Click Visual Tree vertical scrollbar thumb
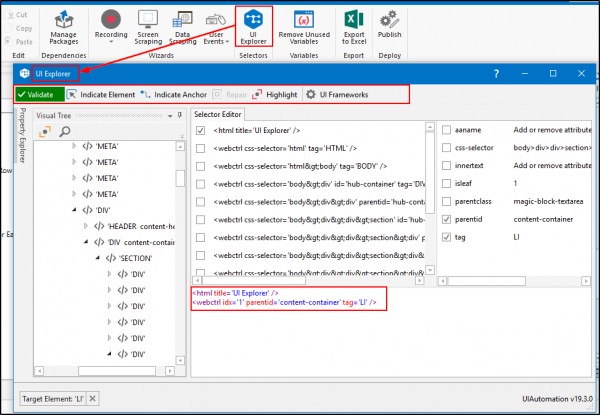600x415 pixels. click(180, 178)
